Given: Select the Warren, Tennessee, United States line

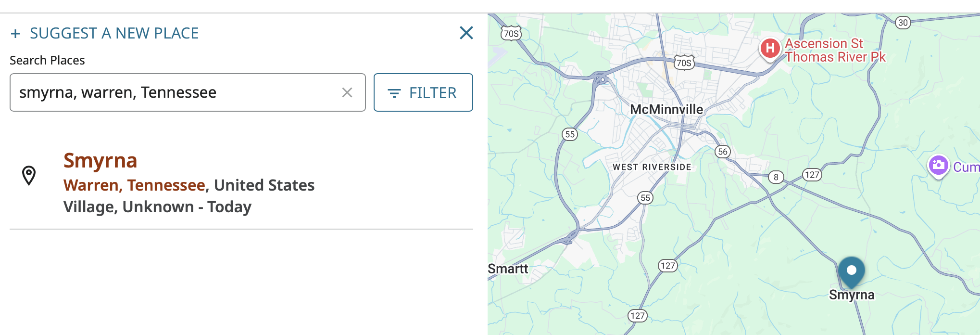Looking at the screenshot, I should [x=188, y=185].
